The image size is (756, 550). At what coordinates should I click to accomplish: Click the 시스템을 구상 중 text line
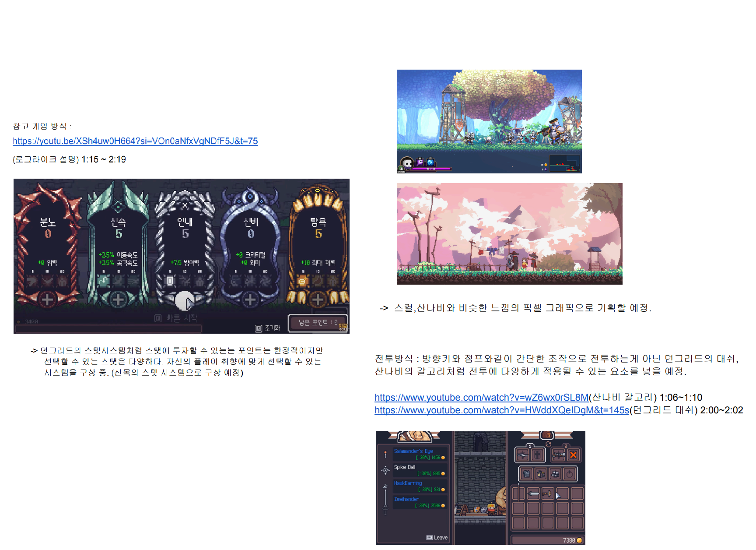tap(143, 372)
